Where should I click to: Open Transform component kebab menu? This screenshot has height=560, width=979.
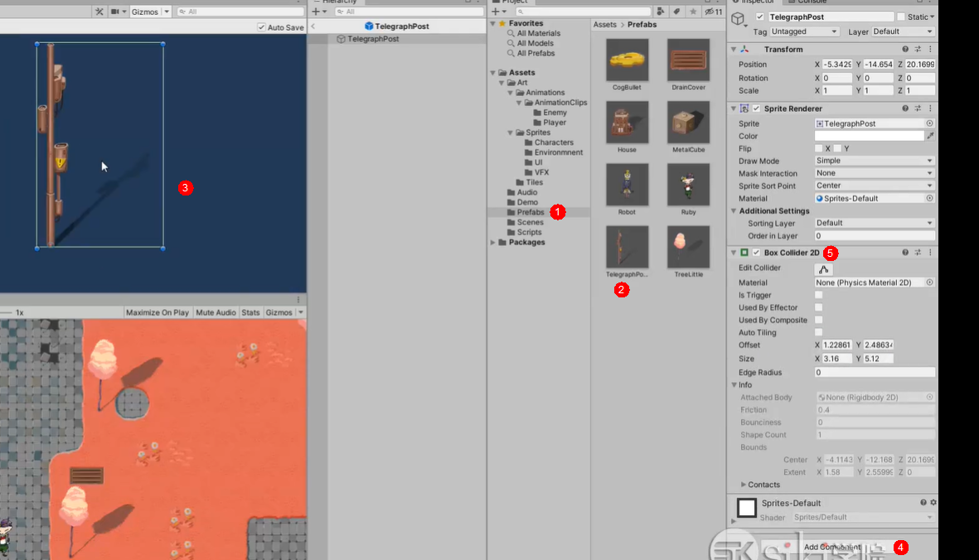(x=930, y=49)
